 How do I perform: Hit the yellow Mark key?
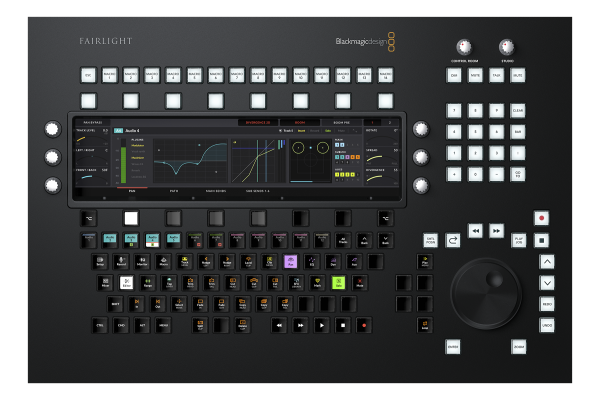pyautogui.click(x=317, y=283)
